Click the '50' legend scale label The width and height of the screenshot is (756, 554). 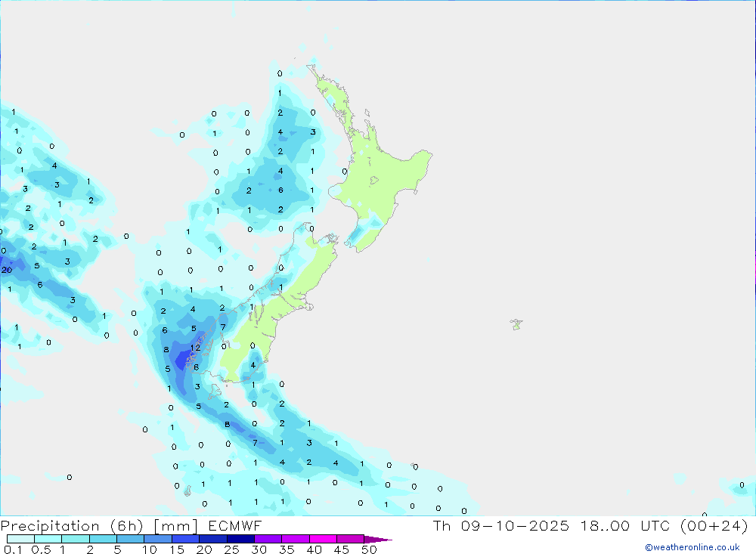(x=369, y=549)
